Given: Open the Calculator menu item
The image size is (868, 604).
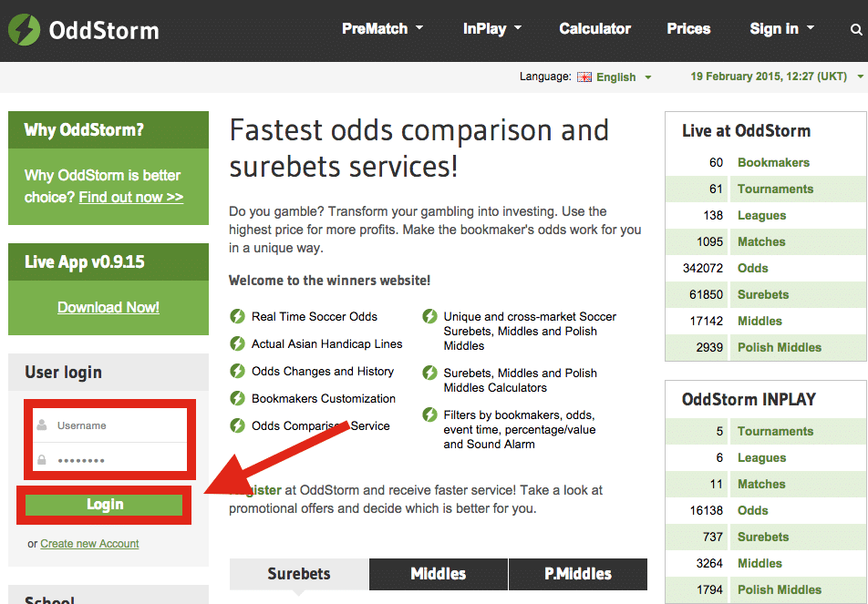Looking at the screenshot, I should [594, 29].
